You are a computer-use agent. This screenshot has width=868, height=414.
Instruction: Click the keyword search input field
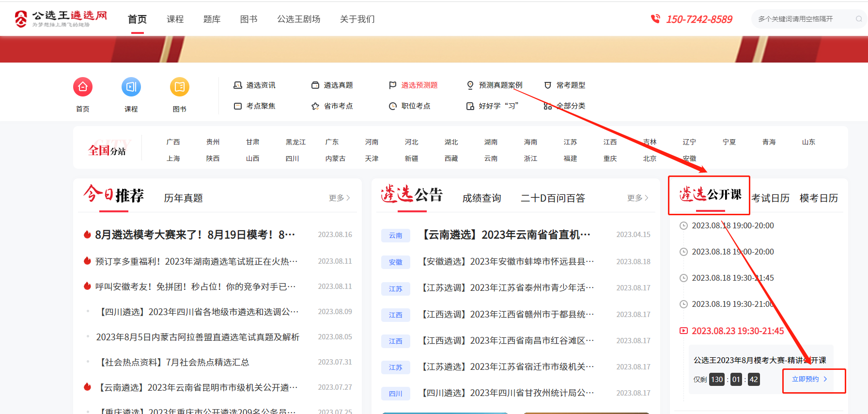[x=802, y=19]
